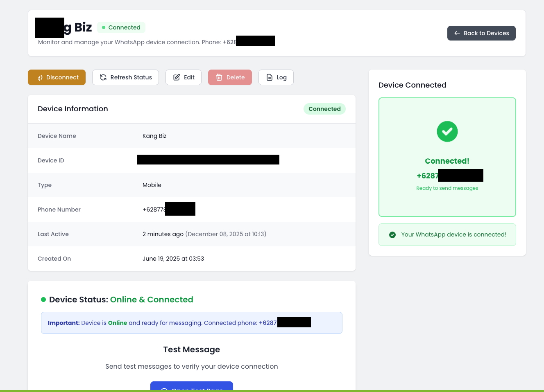Select the Disconnect plug icon
The width and height of the screenshot is (544, 392).
[40, 77]
